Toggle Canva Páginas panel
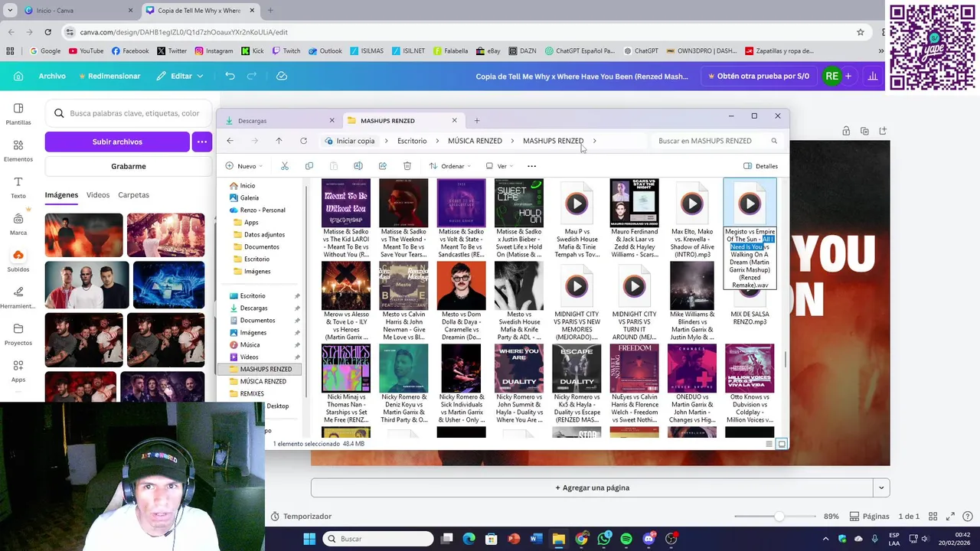980x551 pixels. click(870, 517)
